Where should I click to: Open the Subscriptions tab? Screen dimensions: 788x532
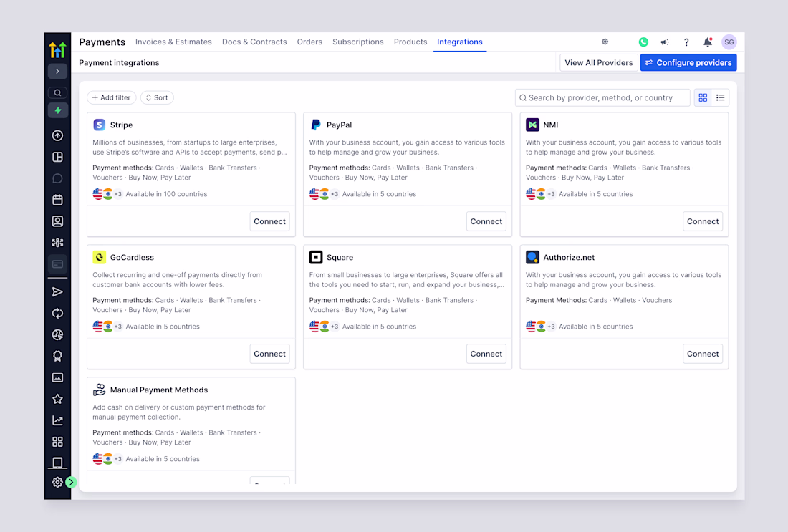(357, 42)
